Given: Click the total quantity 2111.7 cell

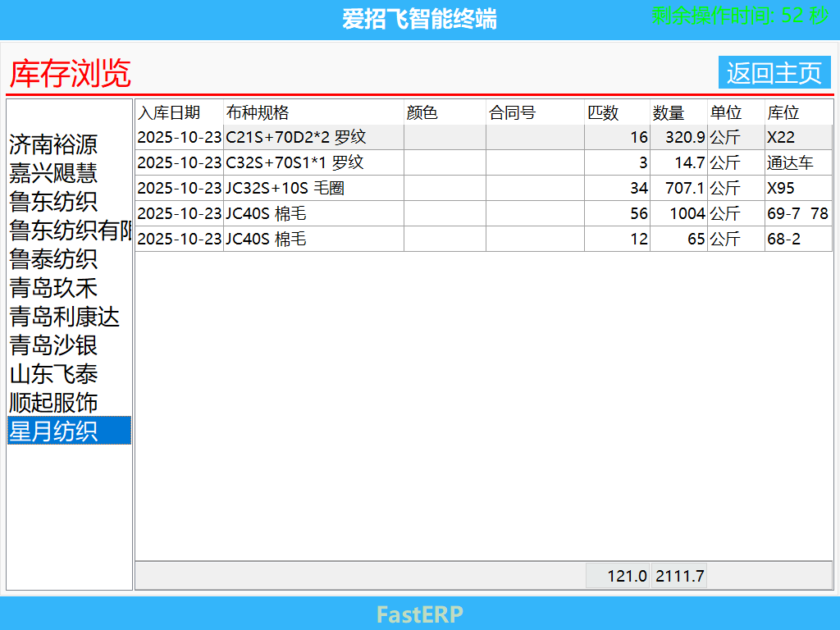Looking at the screenshot, I should tap(678, 576).
